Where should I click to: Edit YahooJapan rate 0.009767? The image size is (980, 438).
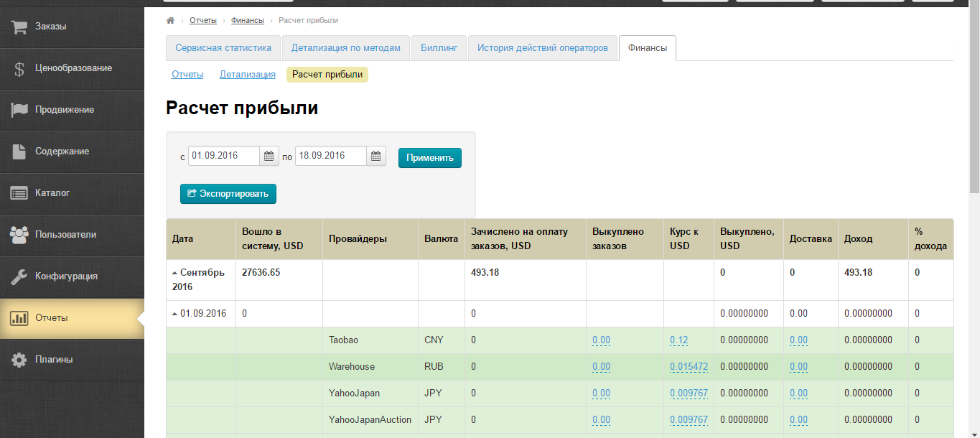(689, 393)
